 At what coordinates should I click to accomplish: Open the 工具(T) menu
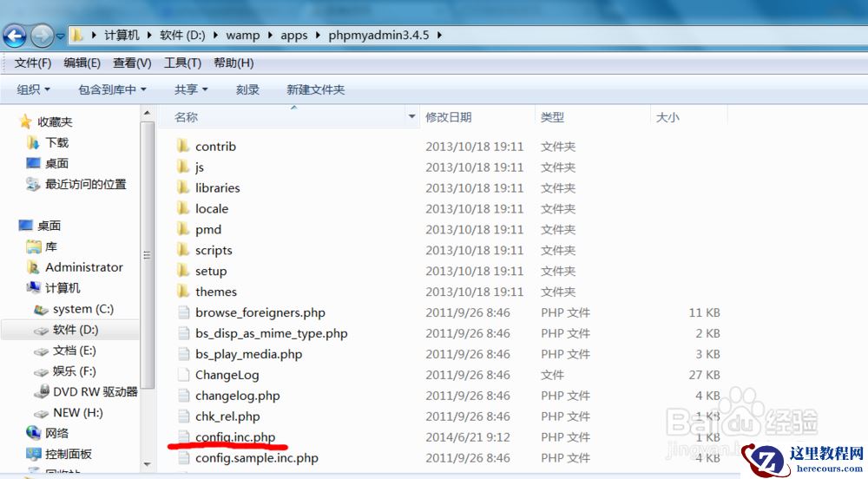[182, 63]
